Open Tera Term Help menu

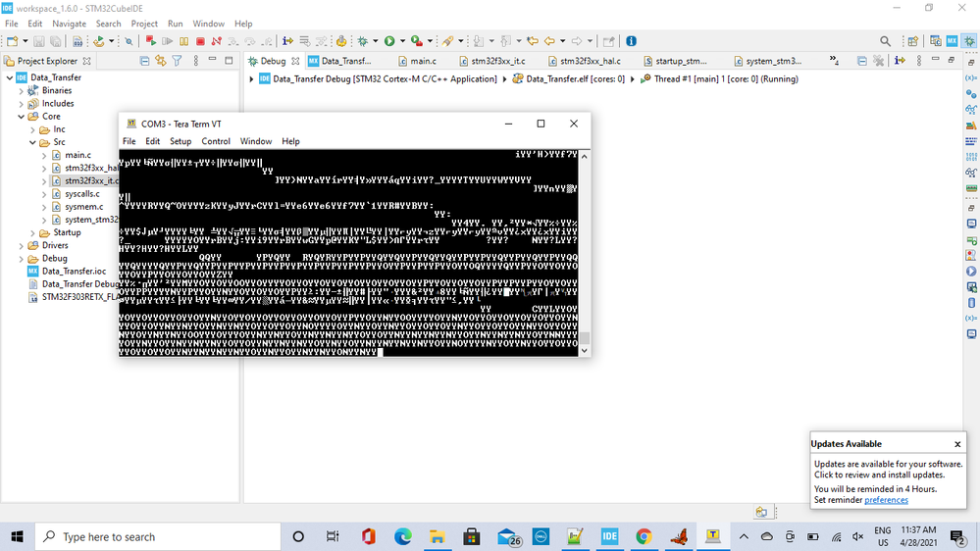tap(290, 141)
